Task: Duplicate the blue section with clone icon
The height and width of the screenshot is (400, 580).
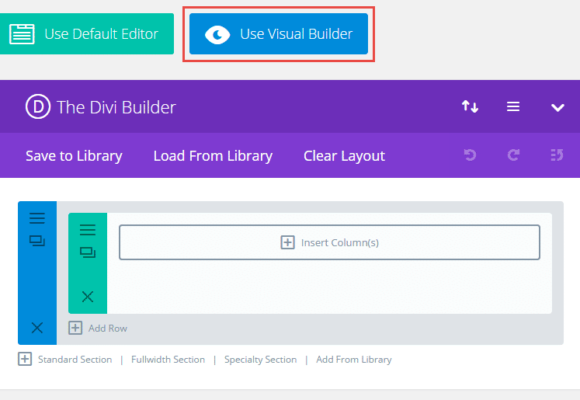Action: click(x=37, y=241)
